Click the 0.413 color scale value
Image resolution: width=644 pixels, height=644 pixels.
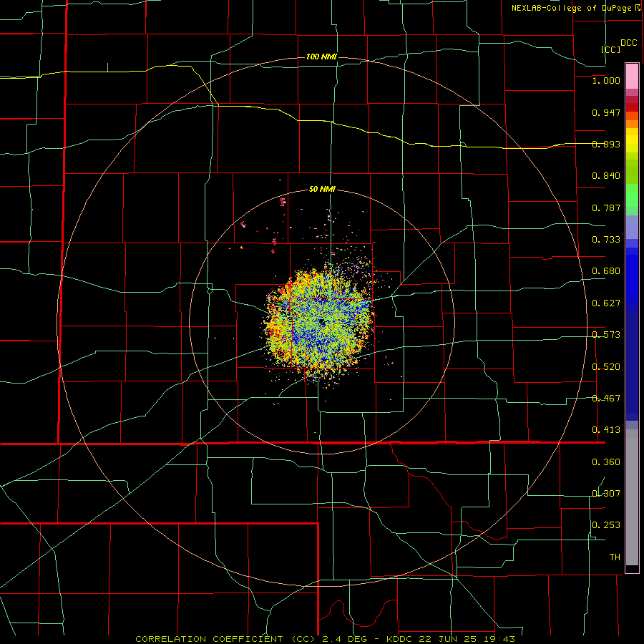tap(606, 430)
